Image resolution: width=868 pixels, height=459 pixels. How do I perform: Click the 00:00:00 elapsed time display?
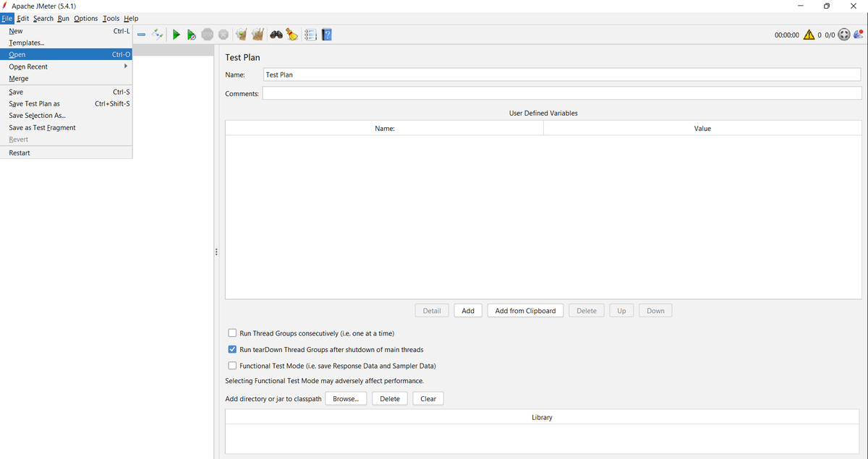[x=786, y=35]
